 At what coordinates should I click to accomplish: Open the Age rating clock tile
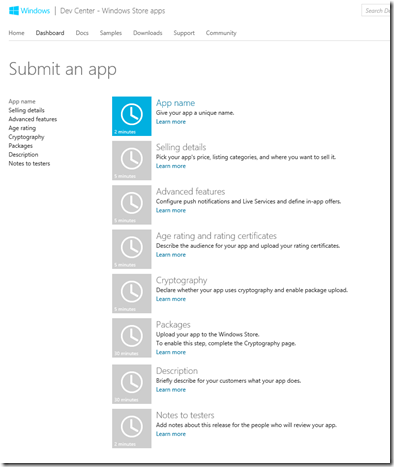click(x=132, y=249)
